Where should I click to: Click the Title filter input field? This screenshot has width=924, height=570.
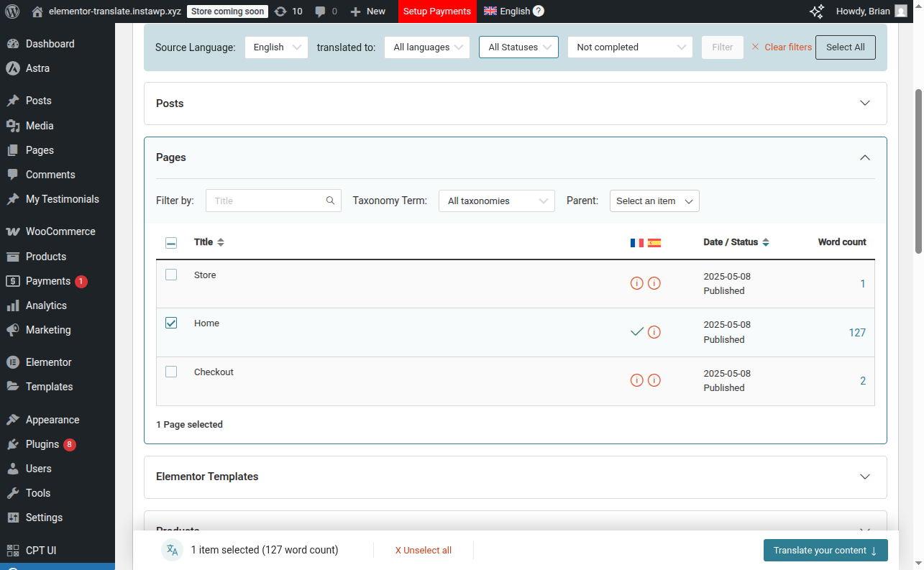273,201
